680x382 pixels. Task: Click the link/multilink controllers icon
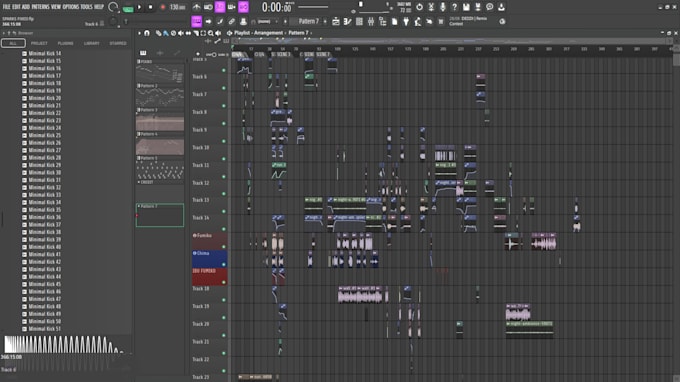pyautogui.click(x=232, y=21)
